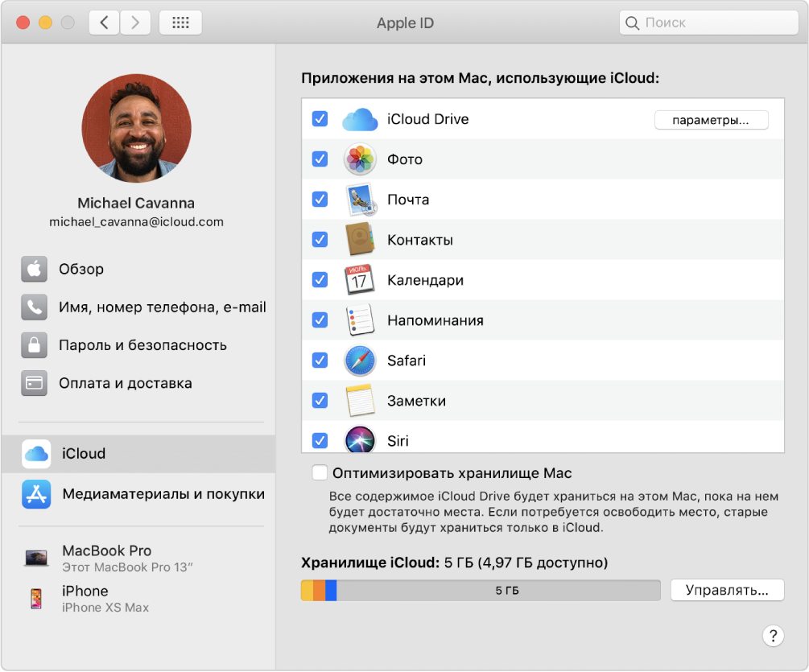Click into the Поиск search field
The width and height of the screenshot is (809, 672).
[x=709, y=23]
